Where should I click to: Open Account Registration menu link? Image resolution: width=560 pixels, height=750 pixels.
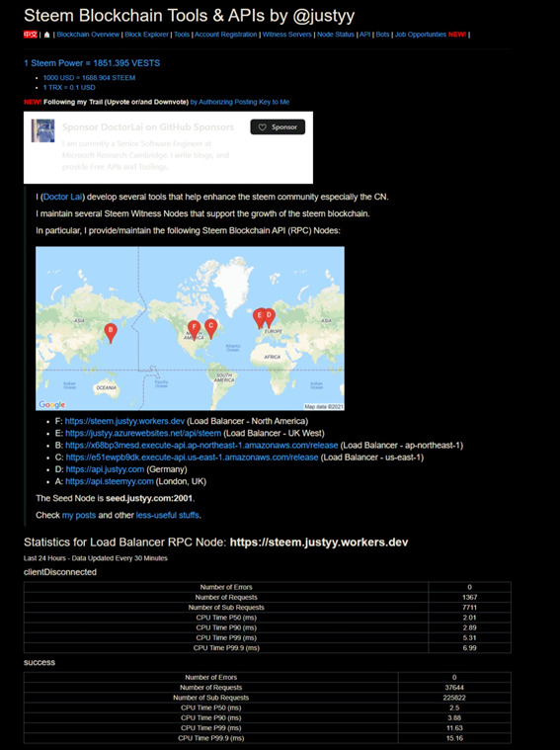point(226,35)
